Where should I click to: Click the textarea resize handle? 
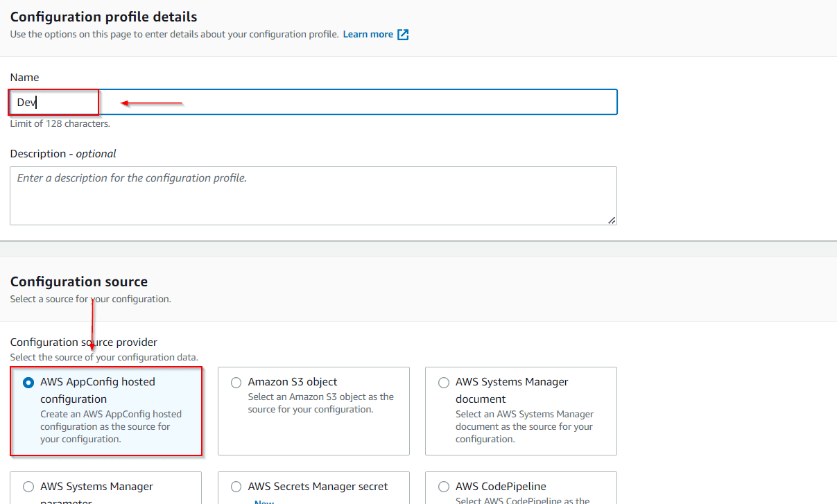612,220
